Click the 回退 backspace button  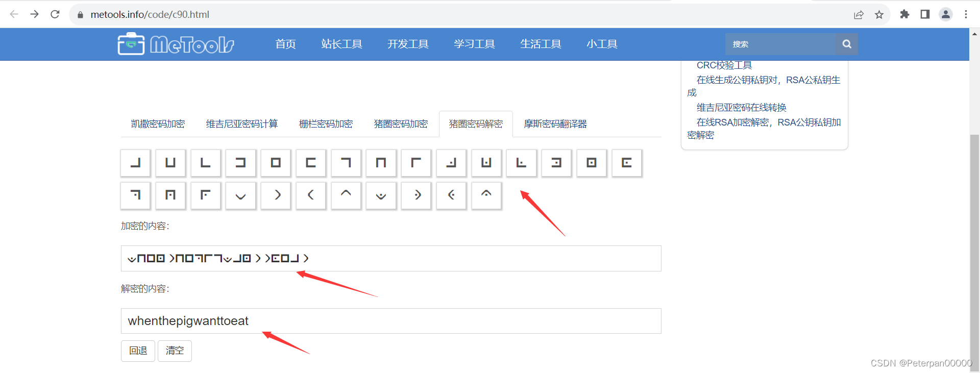138,351
